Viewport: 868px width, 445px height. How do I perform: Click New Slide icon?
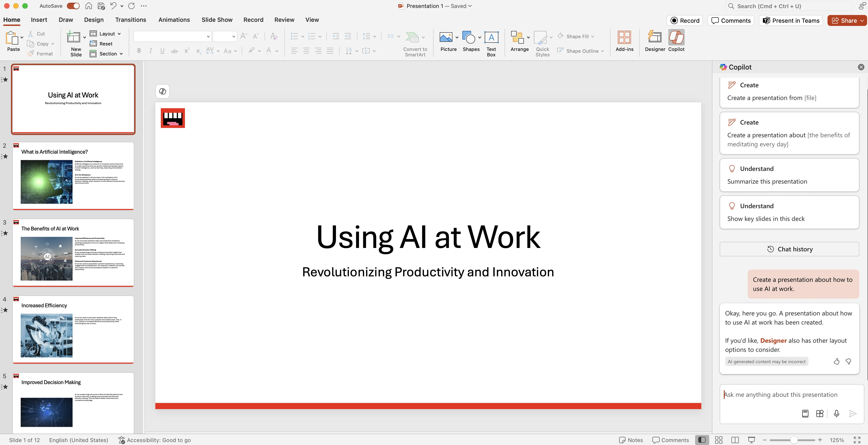point(73,37)
